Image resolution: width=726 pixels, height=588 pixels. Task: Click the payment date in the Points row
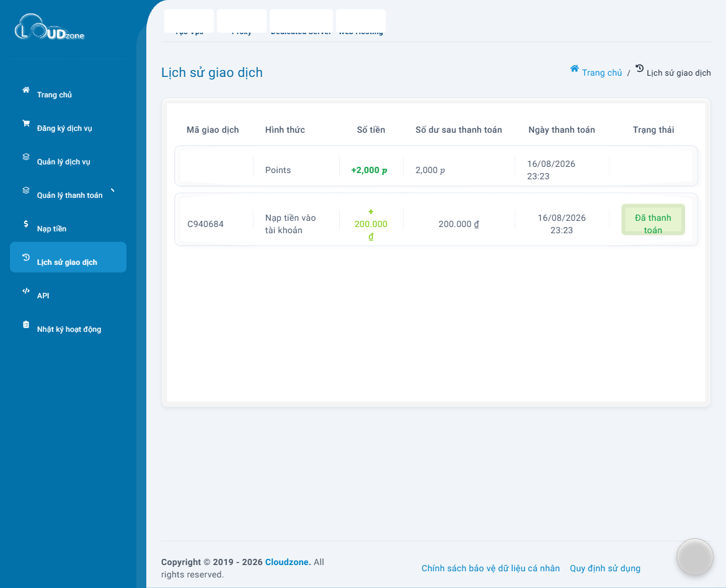(x=551, y=170)
